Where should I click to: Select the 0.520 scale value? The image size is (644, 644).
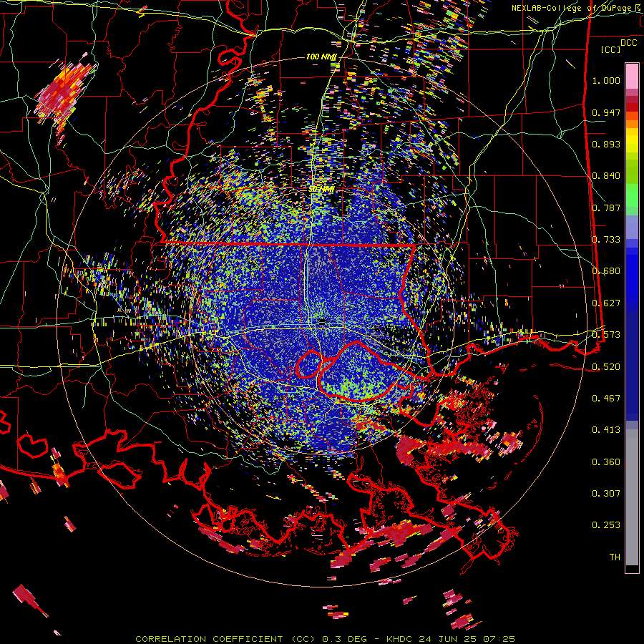[606, 366]
